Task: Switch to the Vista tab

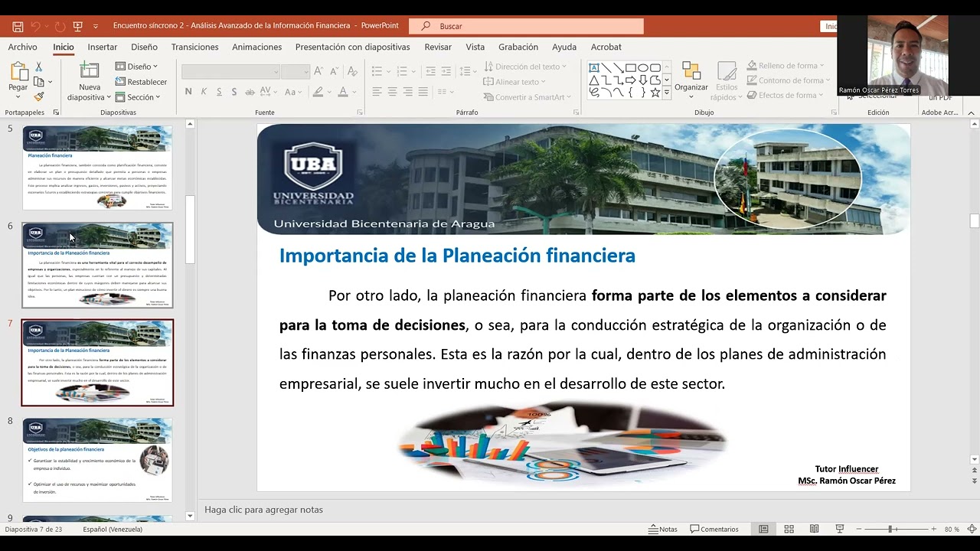Action: tap(475, 47)
